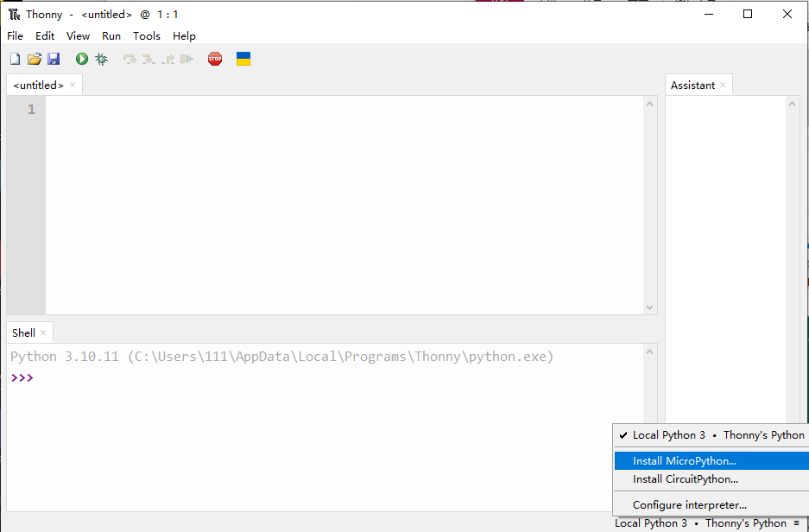The height and width of the screenshot is (532, 809).
Task: Choose Install CircuitPython... from popup menu
Action: (x=711, y=478)
